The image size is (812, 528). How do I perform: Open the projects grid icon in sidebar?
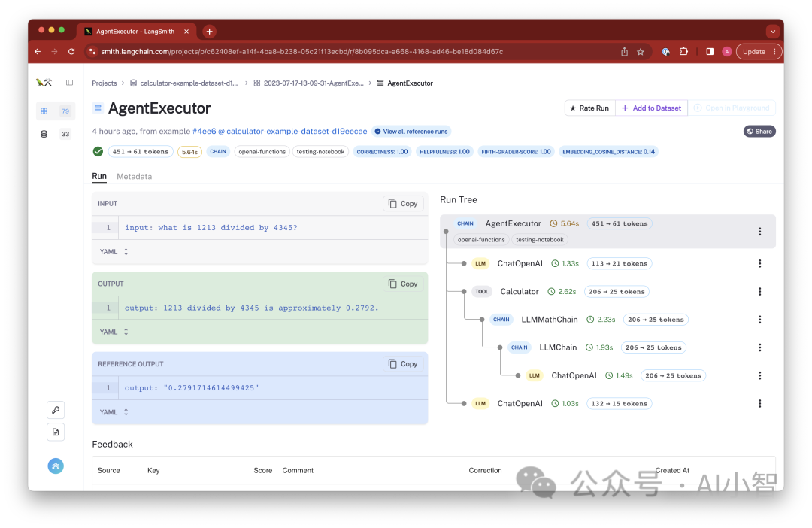(44, 111)
